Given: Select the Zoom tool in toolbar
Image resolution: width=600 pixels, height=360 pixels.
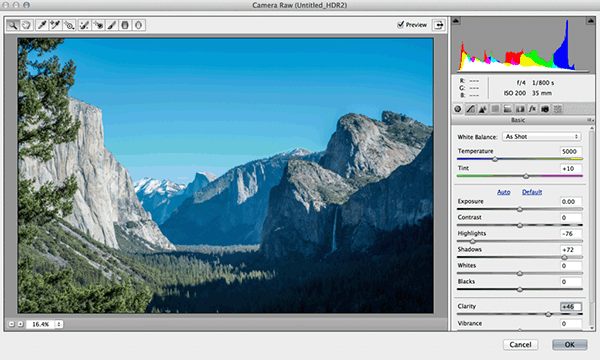Looking at the screenshot, I should (13, 25).
